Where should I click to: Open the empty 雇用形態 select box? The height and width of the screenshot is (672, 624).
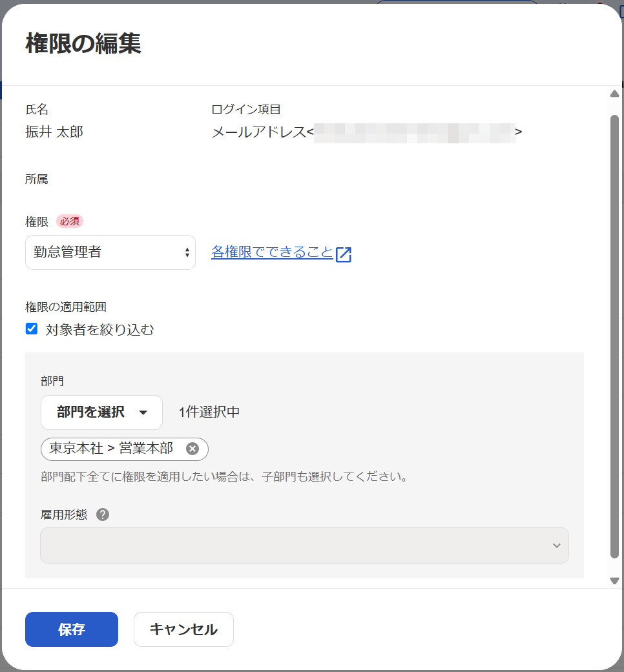coord(304,545)
